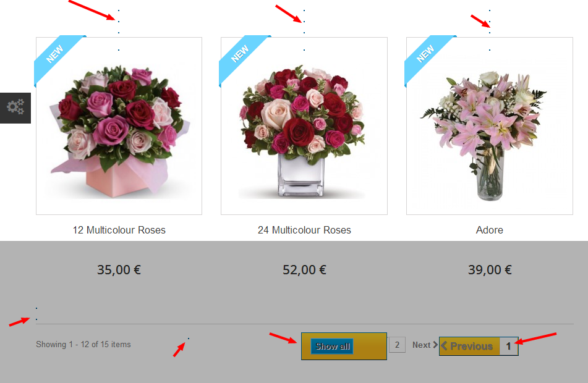
Task: Click the 39,00 € price
Action: pos(489,270)
